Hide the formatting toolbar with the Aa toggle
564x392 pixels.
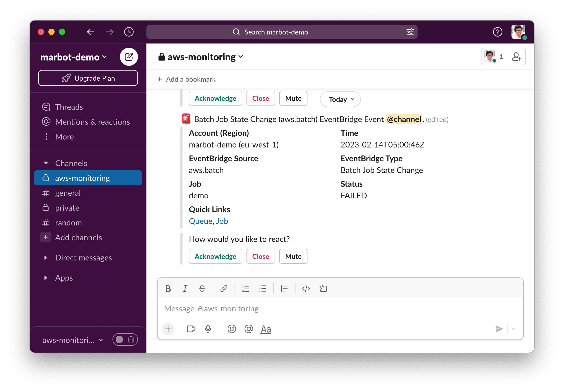[266, 329]
